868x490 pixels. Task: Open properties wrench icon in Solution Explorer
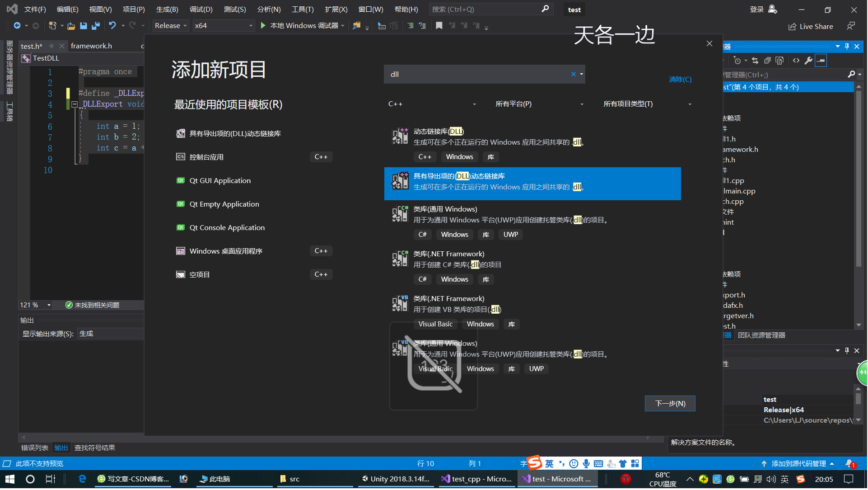(809, 61)
